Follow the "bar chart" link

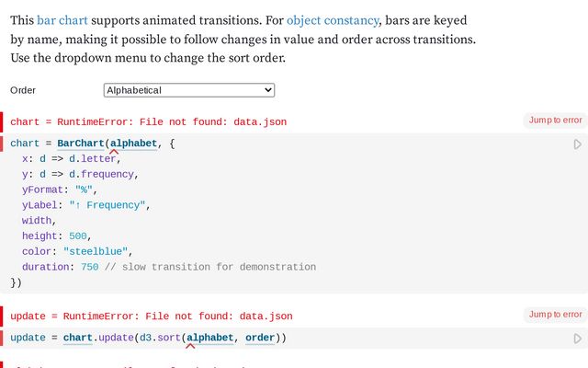click(62, 19)
